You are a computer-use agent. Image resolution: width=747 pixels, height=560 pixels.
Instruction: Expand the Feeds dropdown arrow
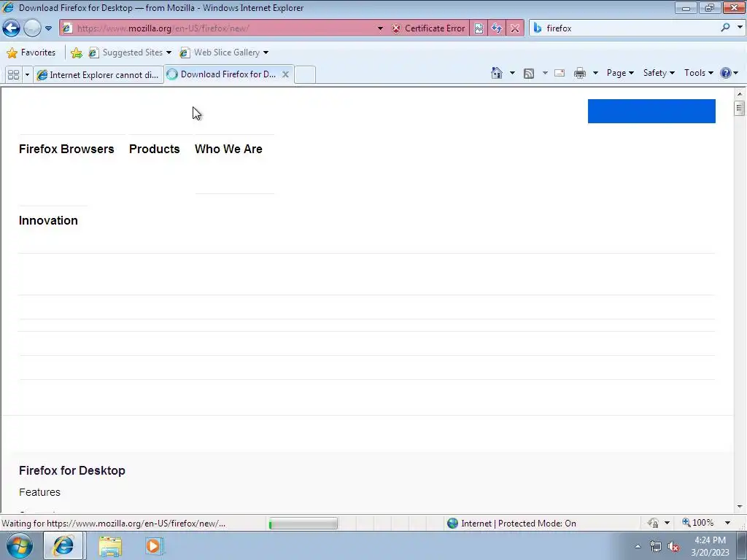pyautogui.click(x=545, y=73)
